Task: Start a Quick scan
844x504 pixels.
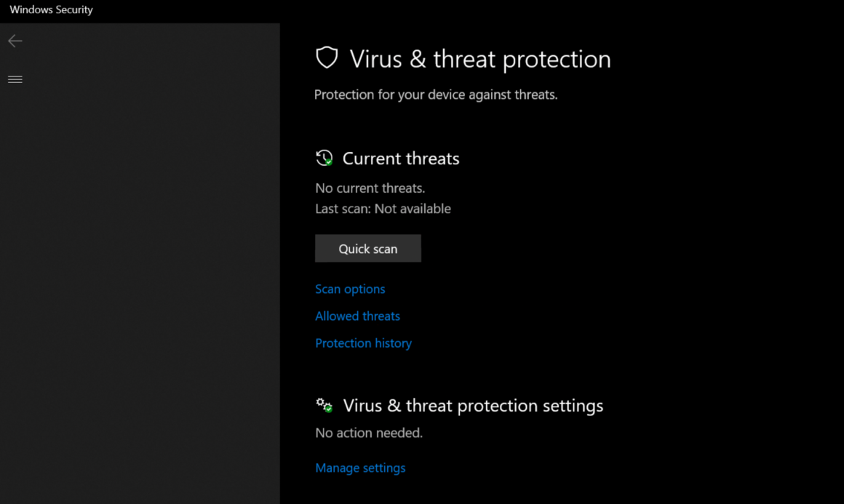Action: click(x=367, y=249)
